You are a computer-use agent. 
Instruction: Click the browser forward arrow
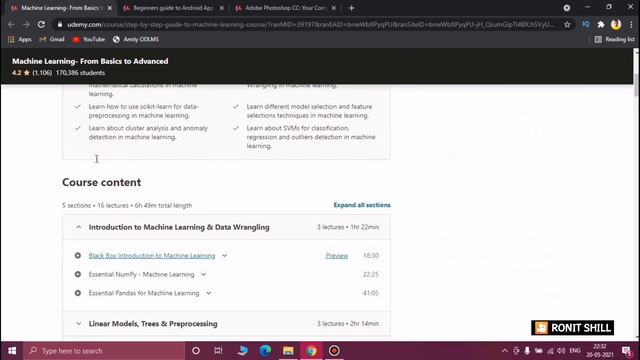tap(26, 24)
